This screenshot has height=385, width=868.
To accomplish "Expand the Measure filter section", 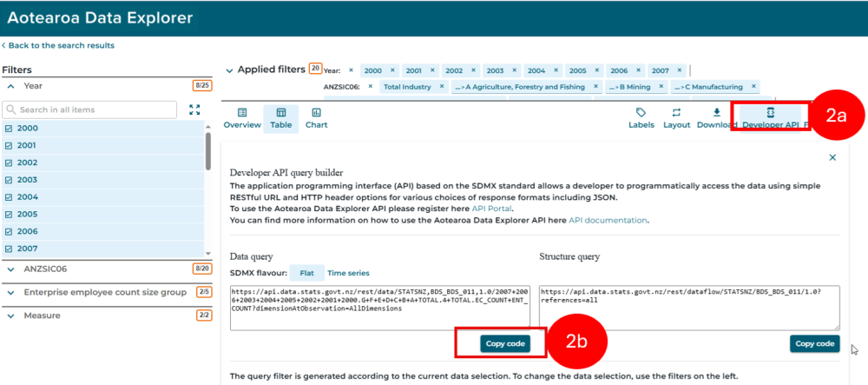I will tap(108, 315).
